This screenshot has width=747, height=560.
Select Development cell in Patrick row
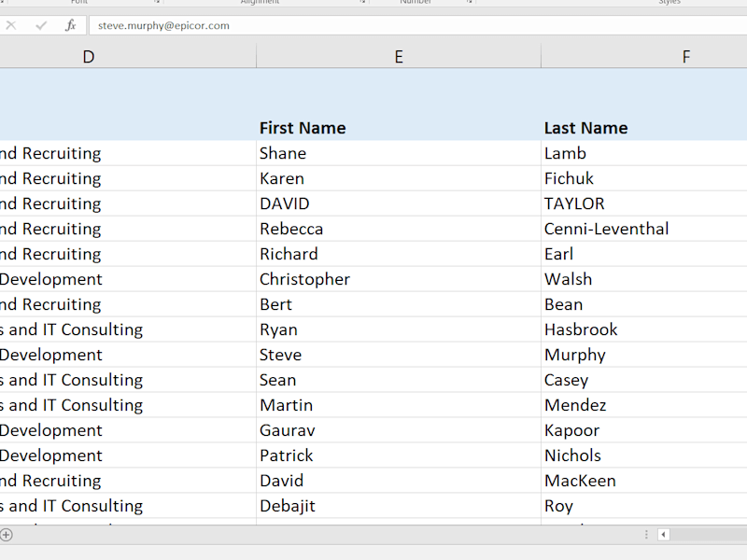pos(128,455)
